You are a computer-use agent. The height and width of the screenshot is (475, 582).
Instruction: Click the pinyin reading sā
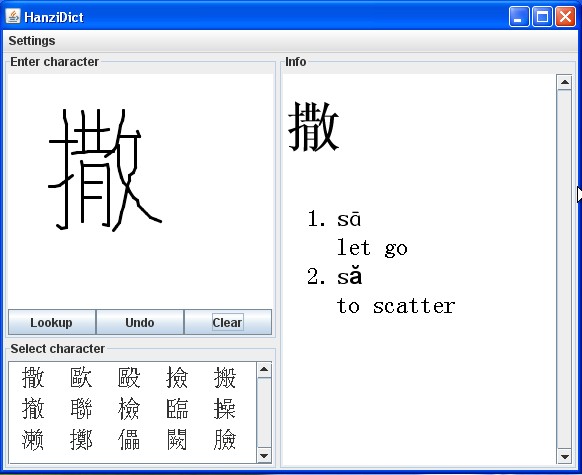pos(349,219)
